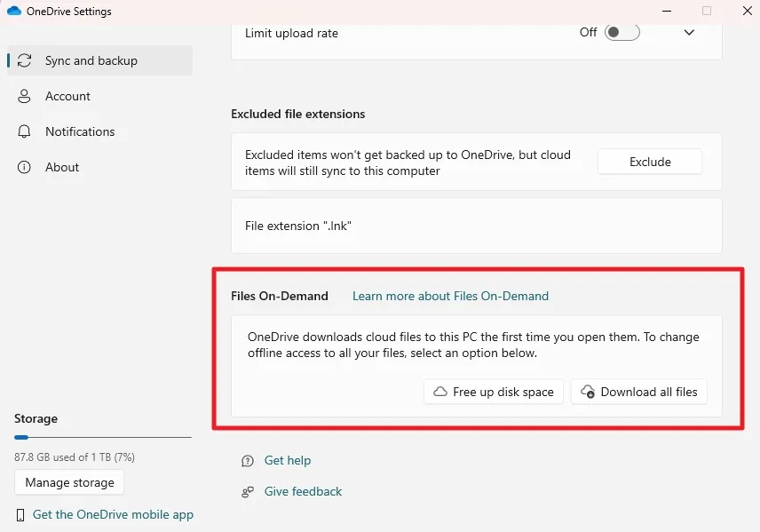The image size is (760, 532).
Task: Open Learn more about Files On-Demand link
Action: (450, 296)
